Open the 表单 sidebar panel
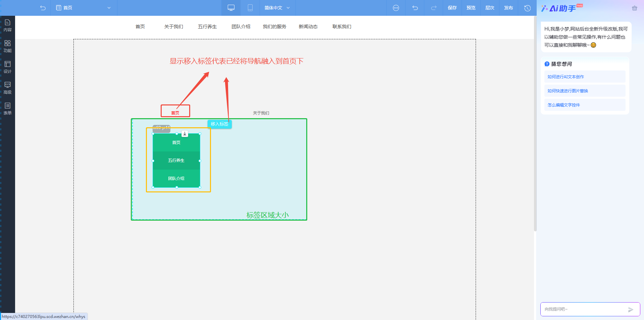Viewport: 644px width, 320px height. point(7,109)
